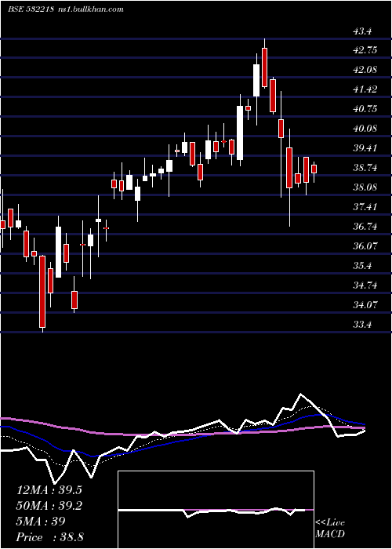Click the Live MACD label
392x549 pixels.
330,528
